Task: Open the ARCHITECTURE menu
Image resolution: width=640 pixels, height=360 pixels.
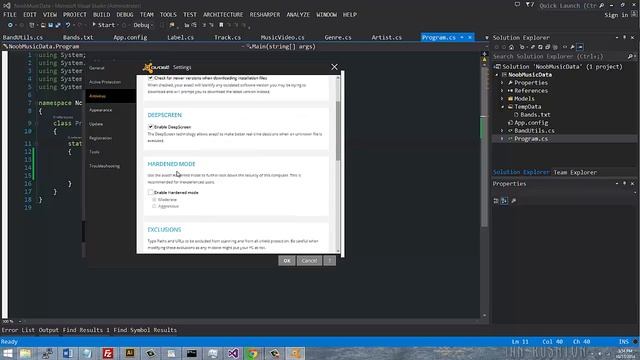Action: [x=223, y=14]
